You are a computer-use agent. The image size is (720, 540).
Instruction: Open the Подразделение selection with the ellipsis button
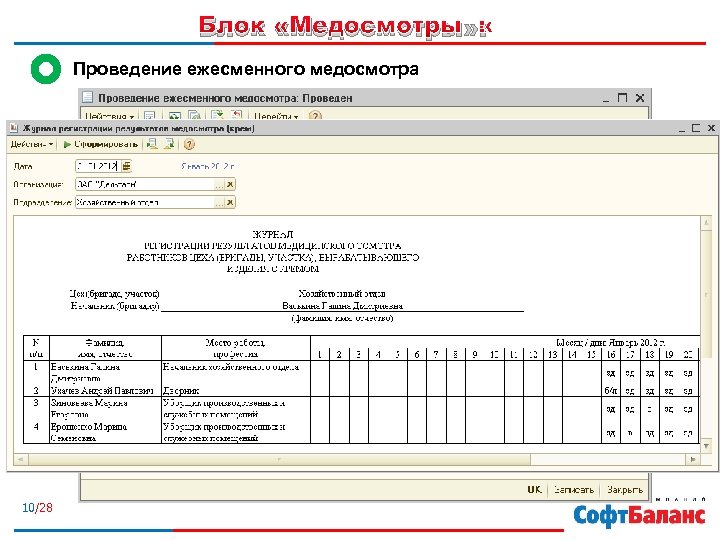point(219,202)
